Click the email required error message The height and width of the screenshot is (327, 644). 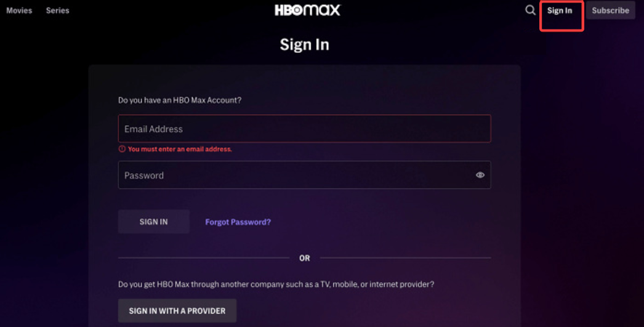[180, 149]
